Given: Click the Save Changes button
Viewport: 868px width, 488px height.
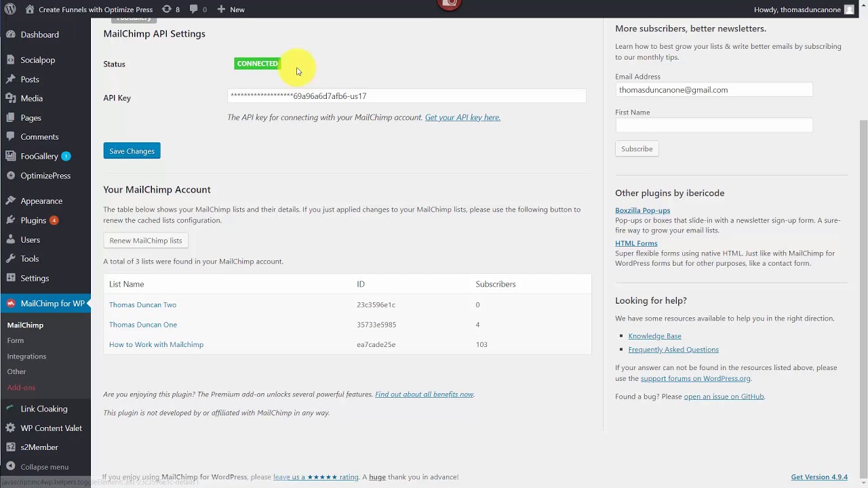Looking at the screenshot, I should point(132,150).
